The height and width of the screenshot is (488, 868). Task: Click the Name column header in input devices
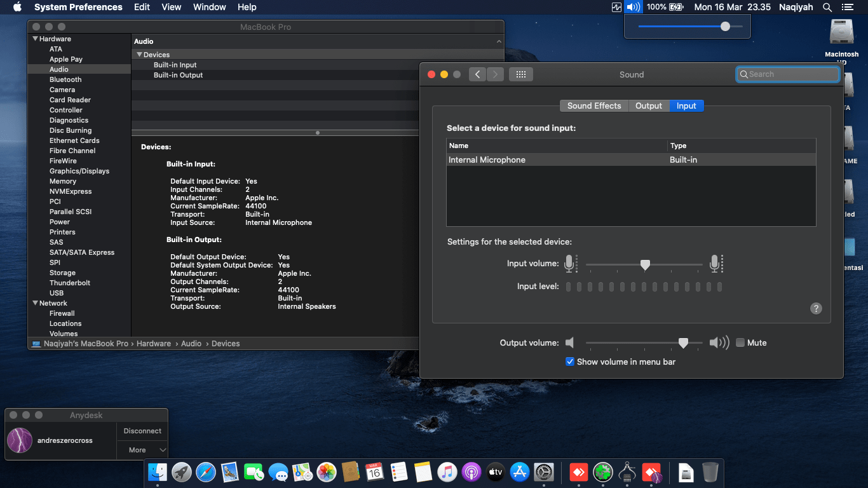tap(557, 146)
